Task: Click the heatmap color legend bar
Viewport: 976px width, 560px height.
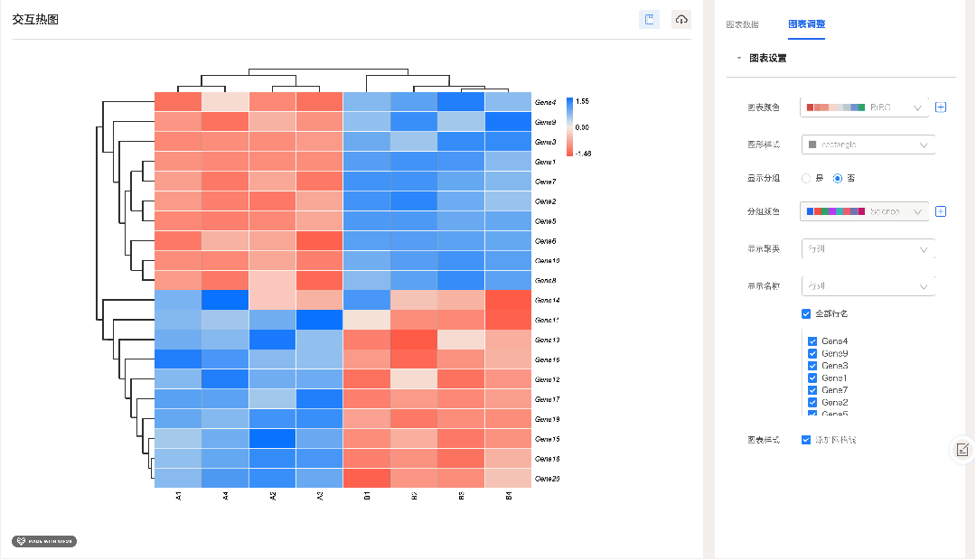Action: pos(569,127)
